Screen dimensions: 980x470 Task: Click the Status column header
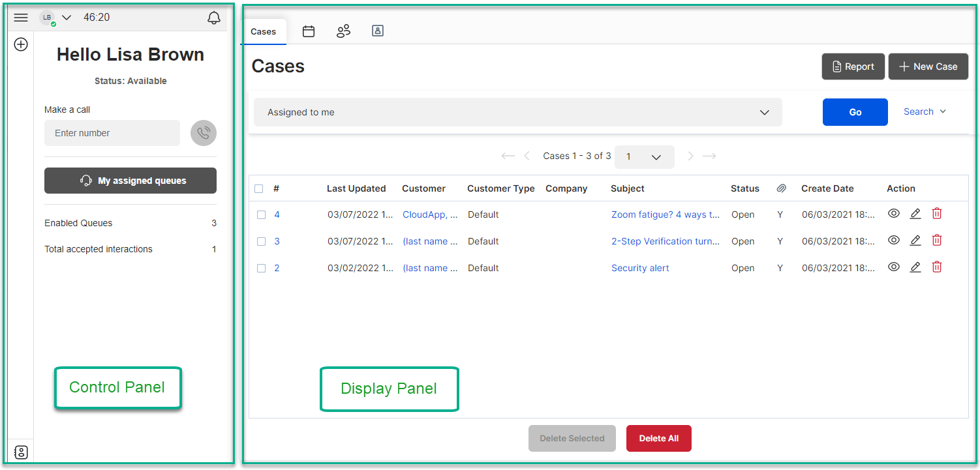click(745, 188)
